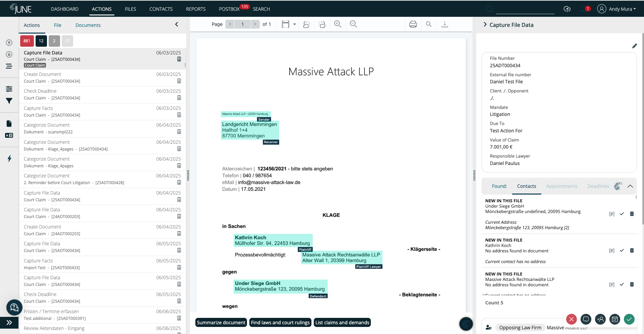The height and width of the screenshot is (334, 644).
Task: Open the POSTBOX menu item
Action: 230,9
